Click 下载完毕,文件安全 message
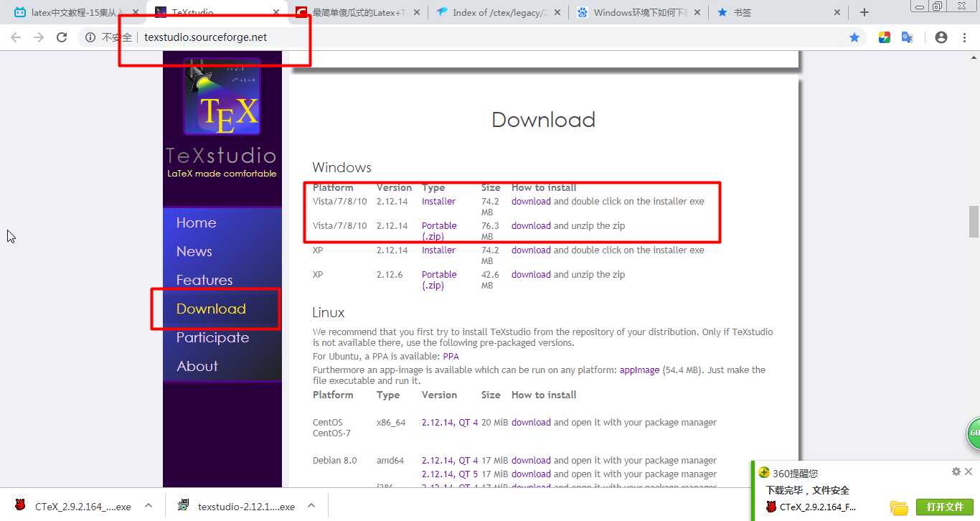This screenshot has width=980, height=521. (x=807, y=490)
